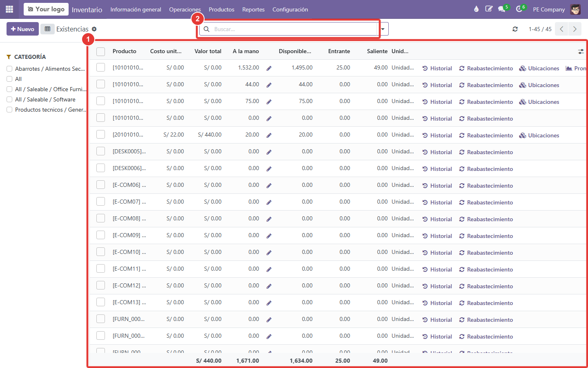Open the Reportes menu

tap(253, 9)
